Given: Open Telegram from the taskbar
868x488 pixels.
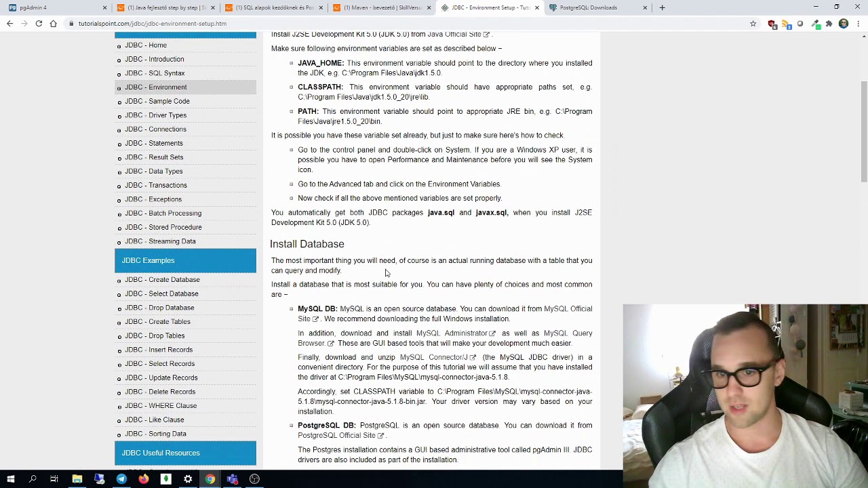Looking at the screenshot, I should 121,479.
